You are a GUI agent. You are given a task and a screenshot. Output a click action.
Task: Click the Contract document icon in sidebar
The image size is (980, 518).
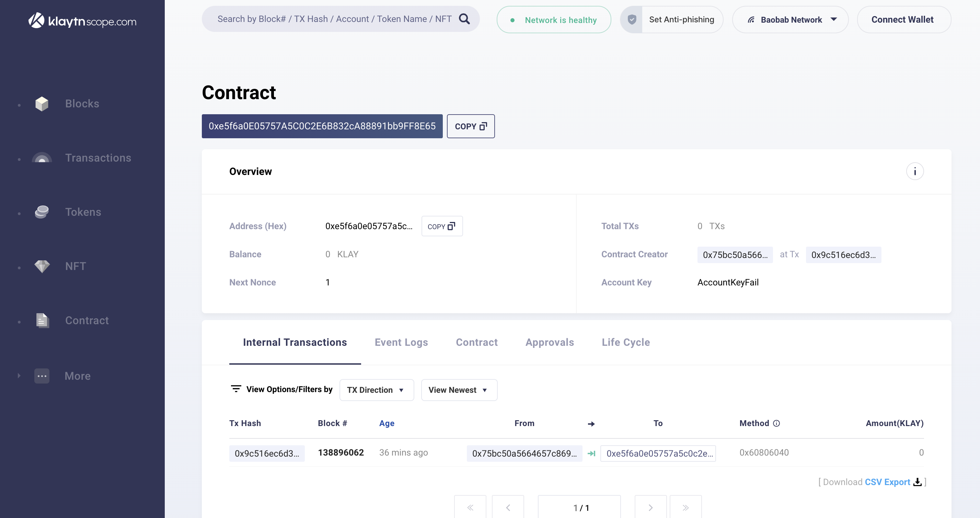tap(42, 320)
